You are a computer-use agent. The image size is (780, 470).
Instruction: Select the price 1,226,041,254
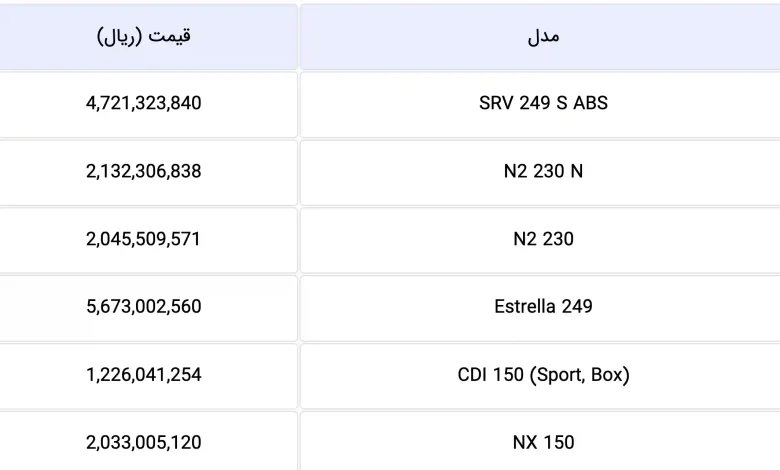(144, 375)
